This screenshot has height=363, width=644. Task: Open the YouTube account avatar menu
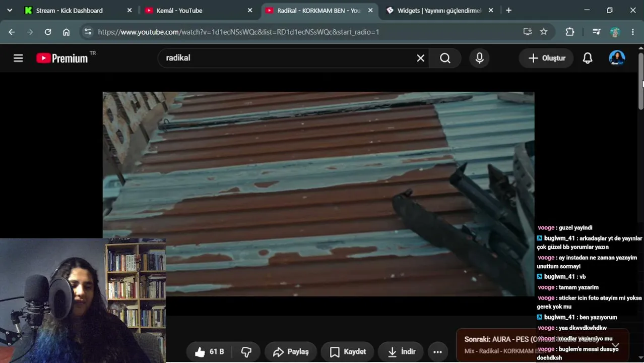coord(617,58)
